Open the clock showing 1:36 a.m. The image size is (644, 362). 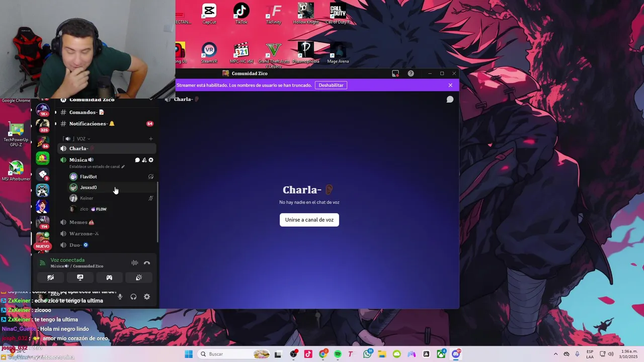[x=629, y=354]
